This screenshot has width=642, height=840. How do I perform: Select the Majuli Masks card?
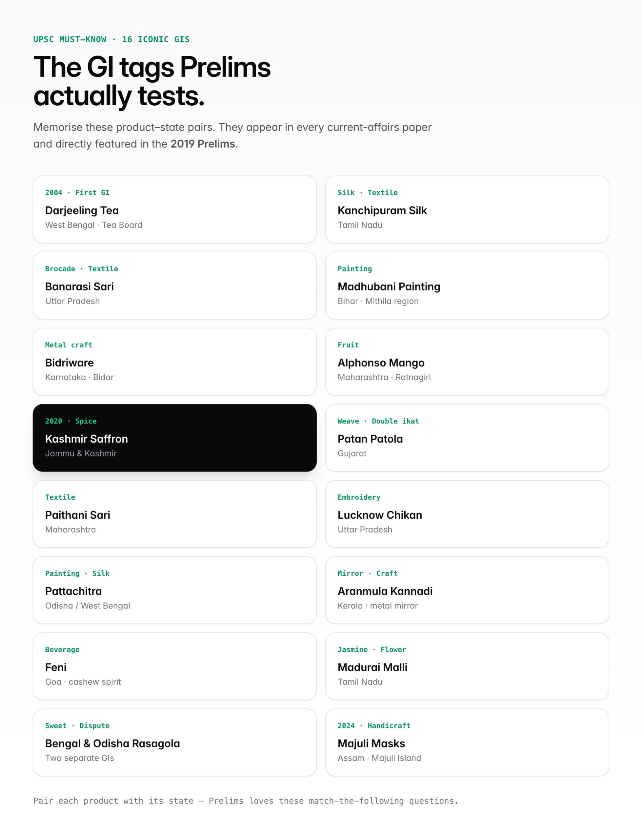[x=467, y=742]
